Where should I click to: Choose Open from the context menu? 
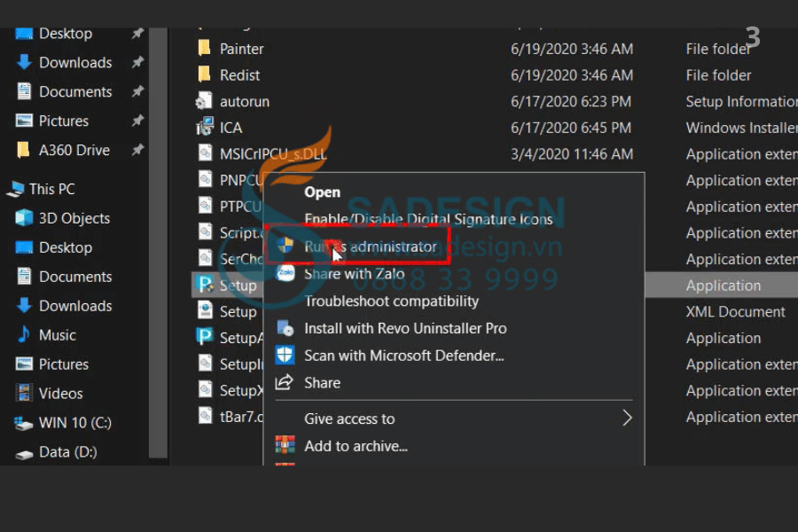[322, 192]
